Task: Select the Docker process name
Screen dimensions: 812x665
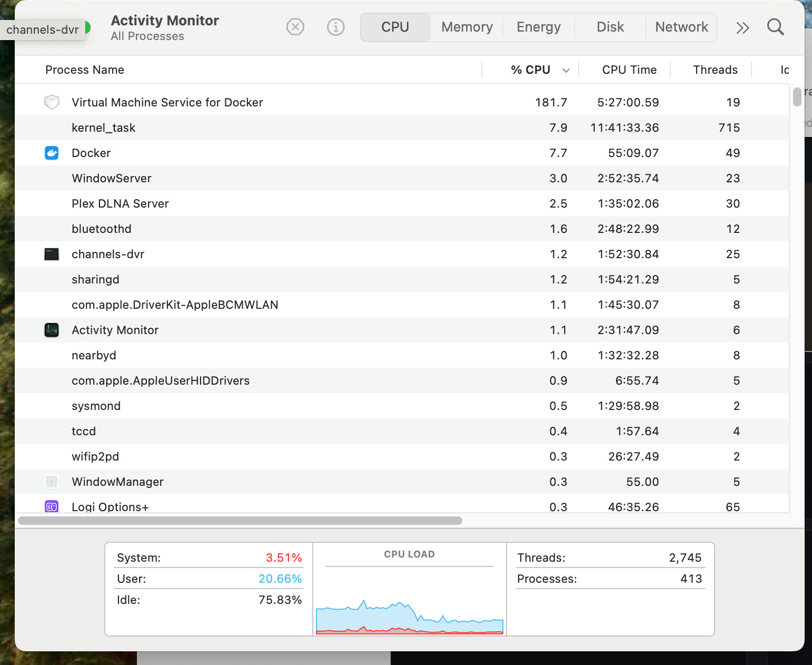Action: tap(91, 153)
